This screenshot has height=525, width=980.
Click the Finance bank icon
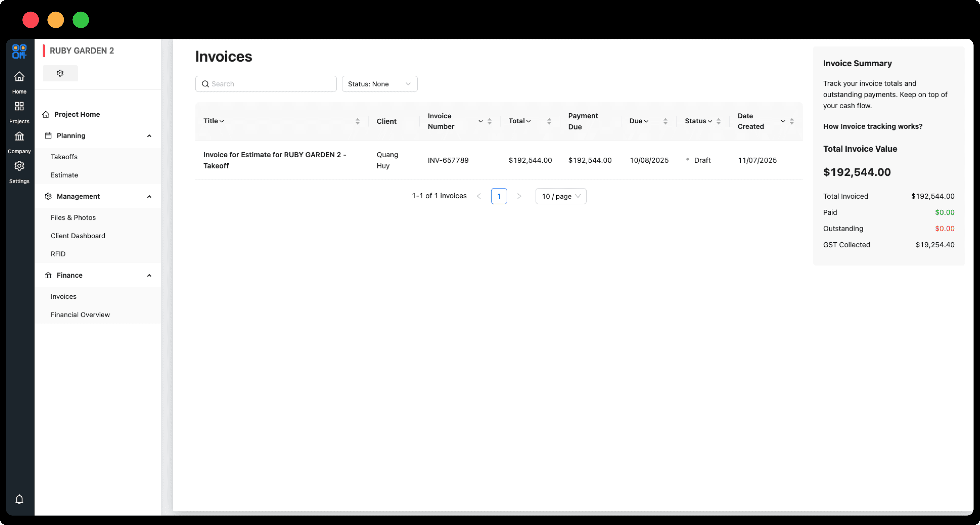pos(48,275)
